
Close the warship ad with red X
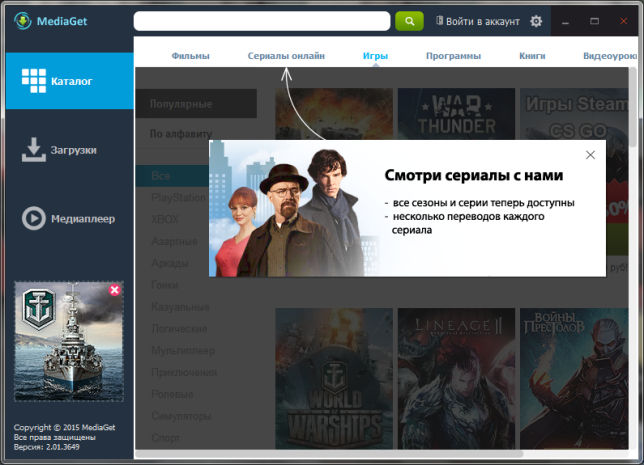pos(115,290)
